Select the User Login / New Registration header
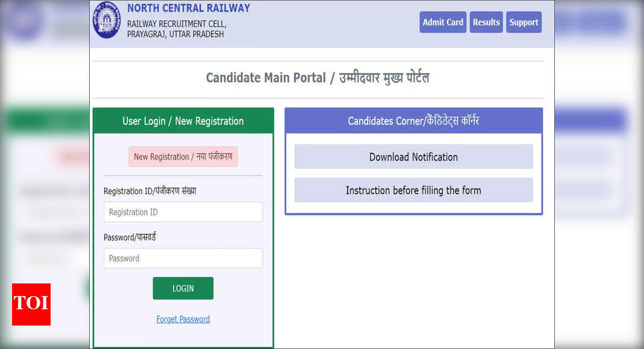This screenshot has height=349, width=644. click(x=183, y=121)
